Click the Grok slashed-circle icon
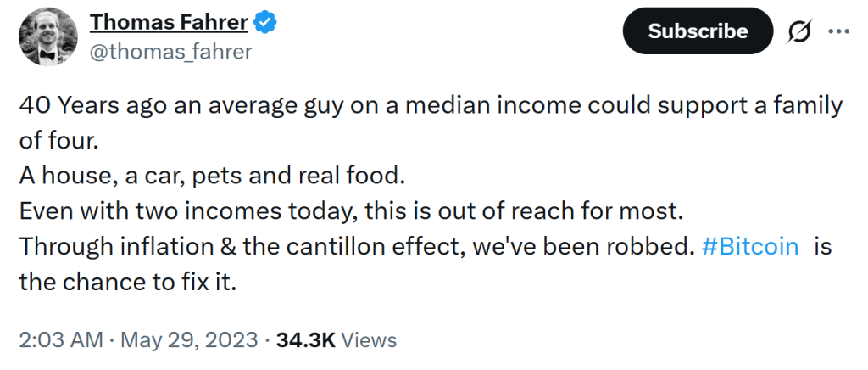This screenshot has width=868, height=370. 799,31
